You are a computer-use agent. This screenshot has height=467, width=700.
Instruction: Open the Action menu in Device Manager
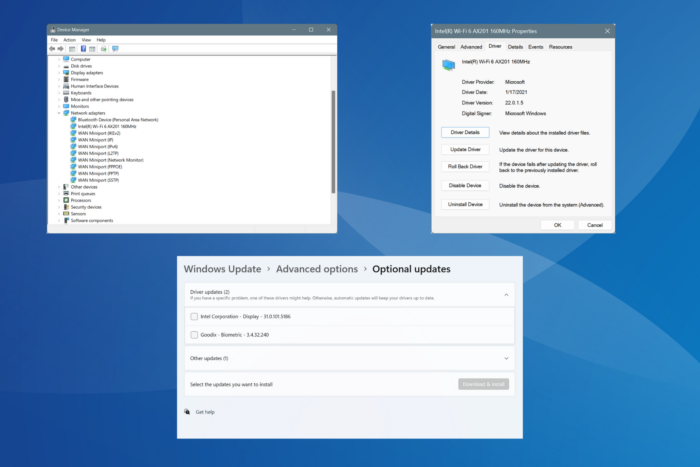tap(70, 40)
